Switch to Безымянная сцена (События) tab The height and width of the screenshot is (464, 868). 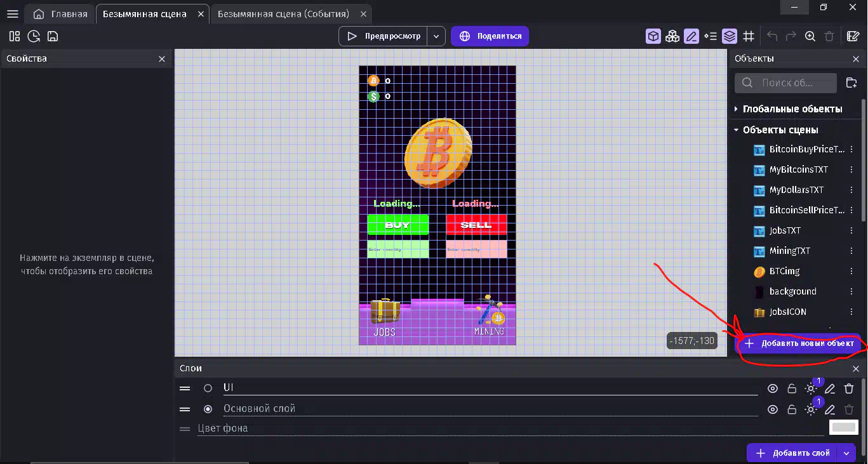click(x=292, y=13)
